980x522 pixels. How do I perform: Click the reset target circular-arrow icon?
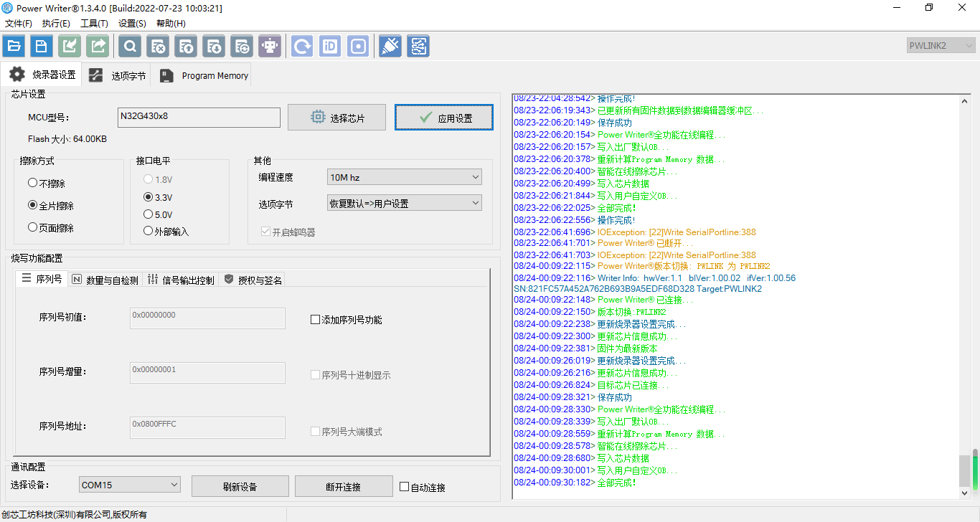coord(302,47)
